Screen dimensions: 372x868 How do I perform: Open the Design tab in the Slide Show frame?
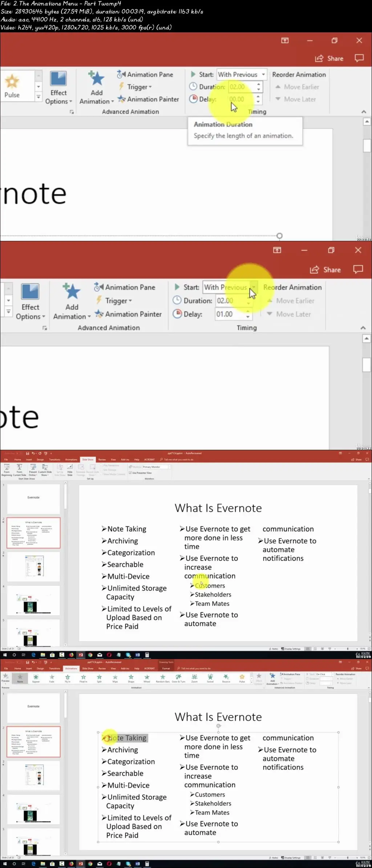coord(40,460)
